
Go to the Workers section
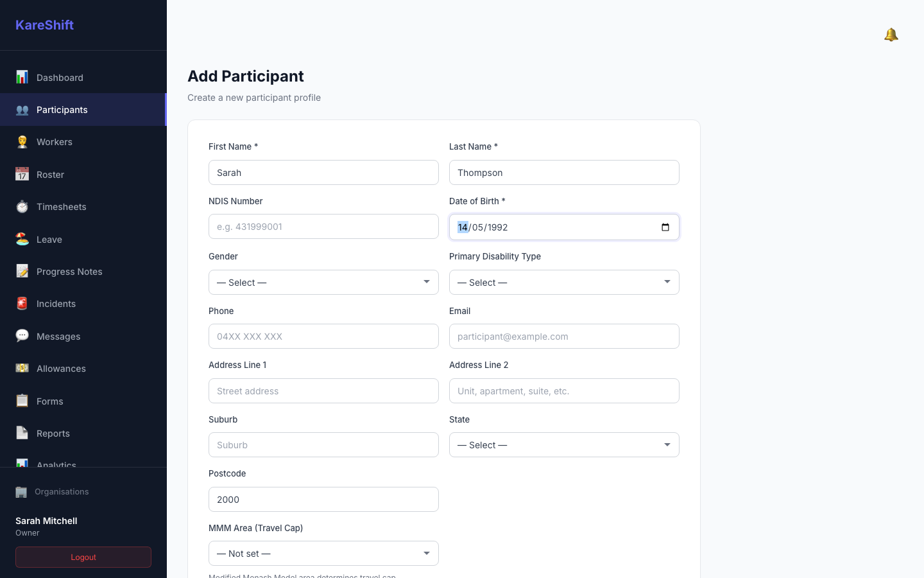(83, 142)
